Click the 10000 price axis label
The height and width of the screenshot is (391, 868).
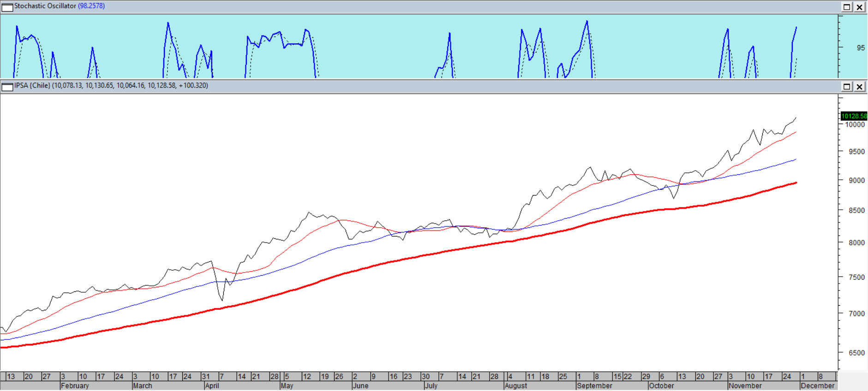pos(855,125)
